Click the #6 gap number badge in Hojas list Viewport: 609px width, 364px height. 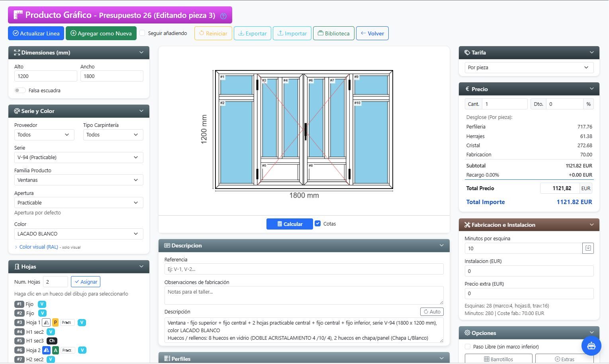coord(19,350)
